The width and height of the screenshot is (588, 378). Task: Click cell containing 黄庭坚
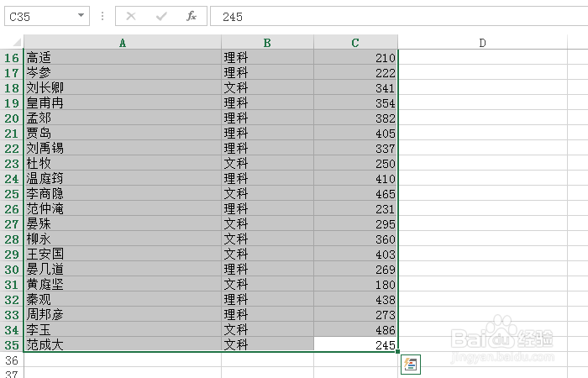(x=123, y=284)
